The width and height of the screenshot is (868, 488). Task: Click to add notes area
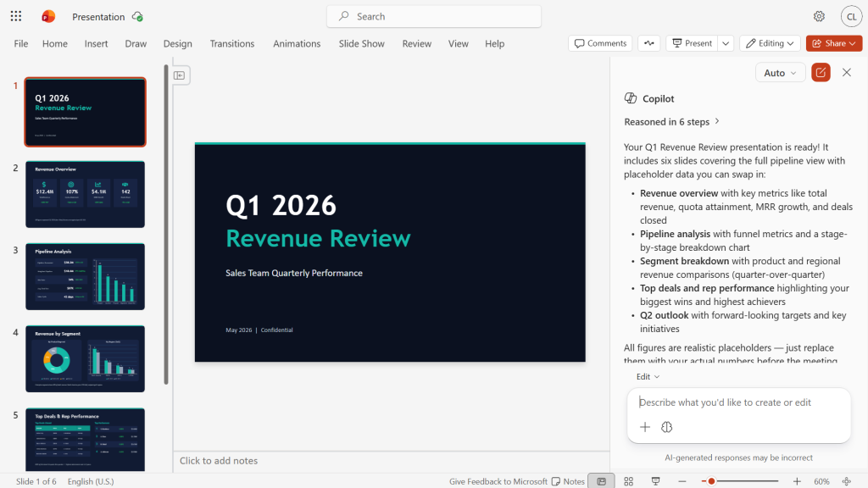[392, 460]
